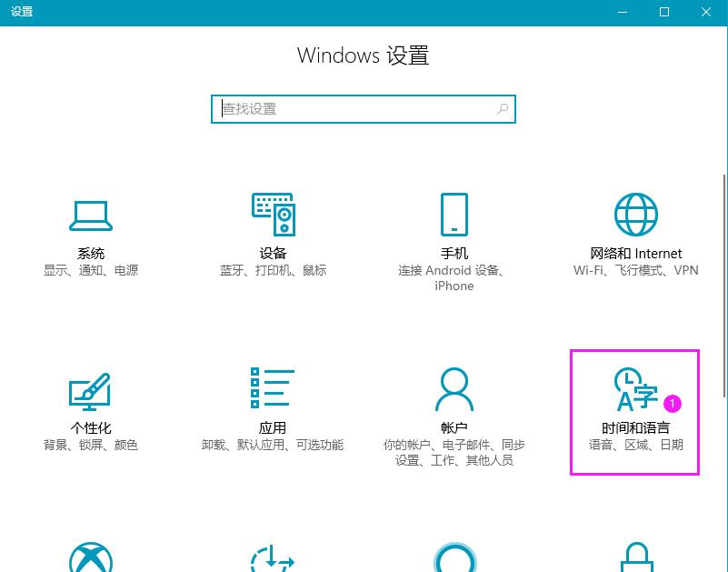
Task: Click inside the 查找设置 search field
Action: click(345, 108)
